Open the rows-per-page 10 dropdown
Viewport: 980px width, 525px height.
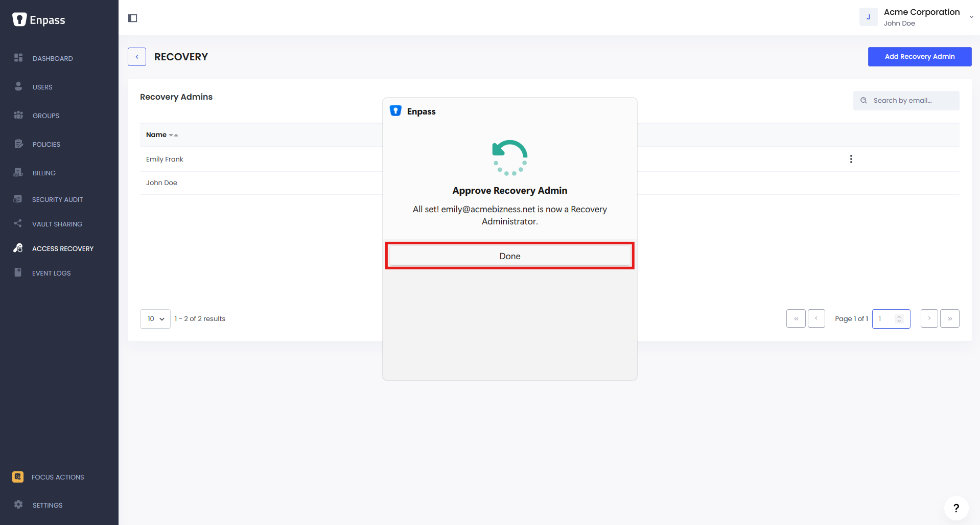point(155,319)
